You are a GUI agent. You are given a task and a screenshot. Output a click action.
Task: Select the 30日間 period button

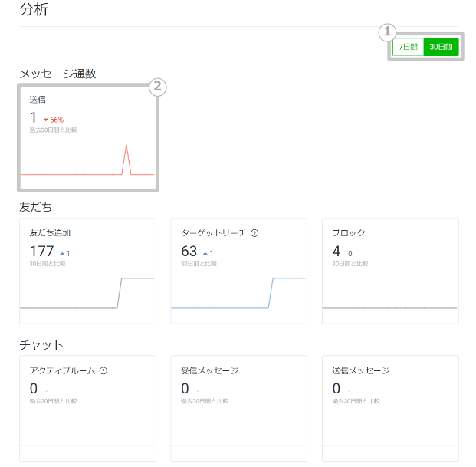click(442, 47)
